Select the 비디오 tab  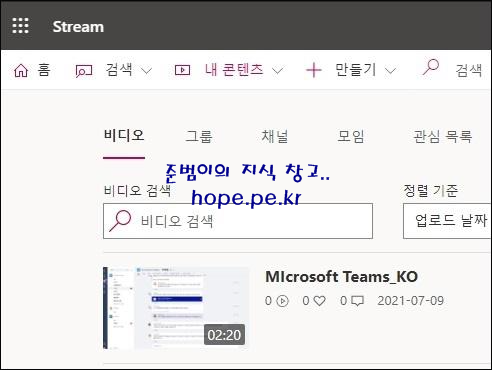[124, 136]
